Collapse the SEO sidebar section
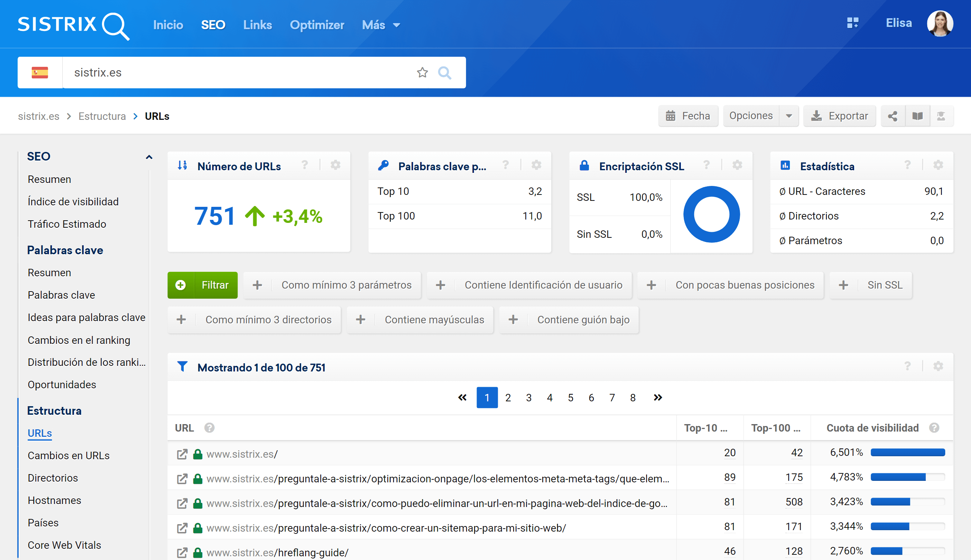 (149, 157)
